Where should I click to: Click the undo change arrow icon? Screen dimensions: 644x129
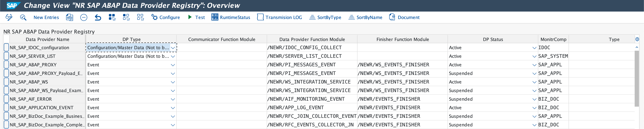tap(98, 17)
